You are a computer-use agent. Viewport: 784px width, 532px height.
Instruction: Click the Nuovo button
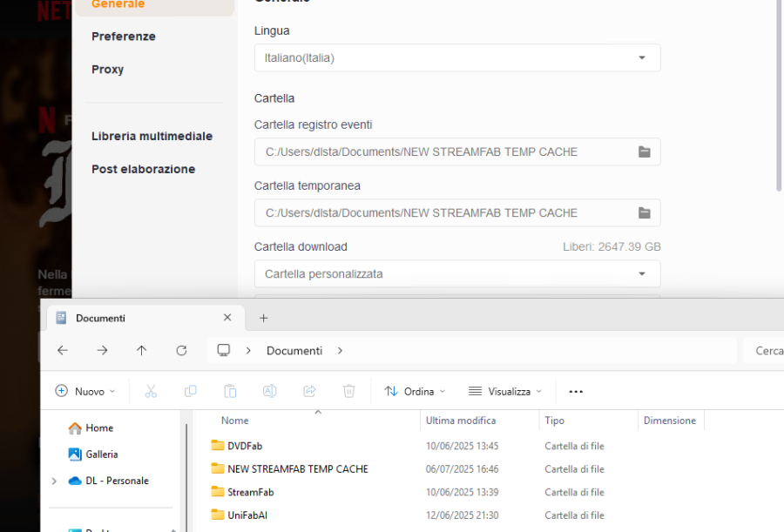(84, 391)
